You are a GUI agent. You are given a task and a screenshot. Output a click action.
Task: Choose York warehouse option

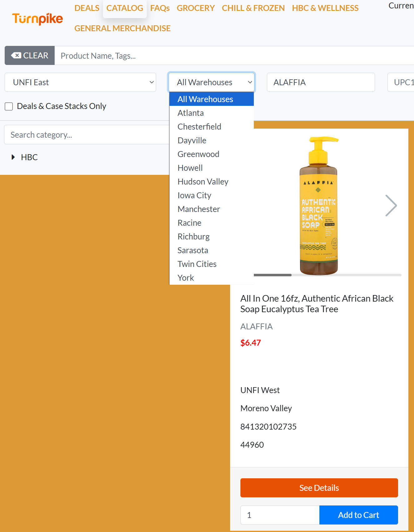coord(212,278)
